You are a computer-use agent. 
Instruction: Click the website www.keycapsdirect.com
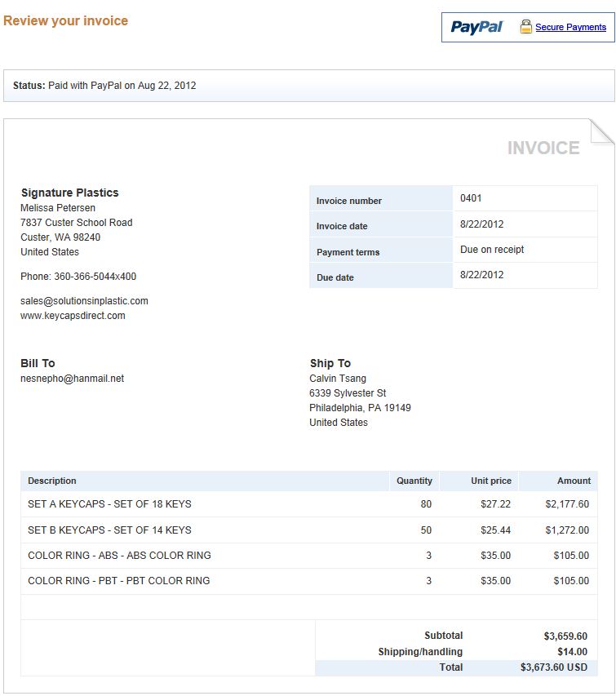(73, 316)
